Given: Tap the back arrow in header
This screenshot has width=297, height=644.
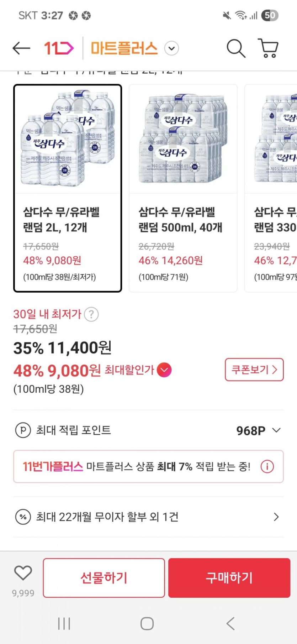Looking at the screenshot, I should click(21, 48).
